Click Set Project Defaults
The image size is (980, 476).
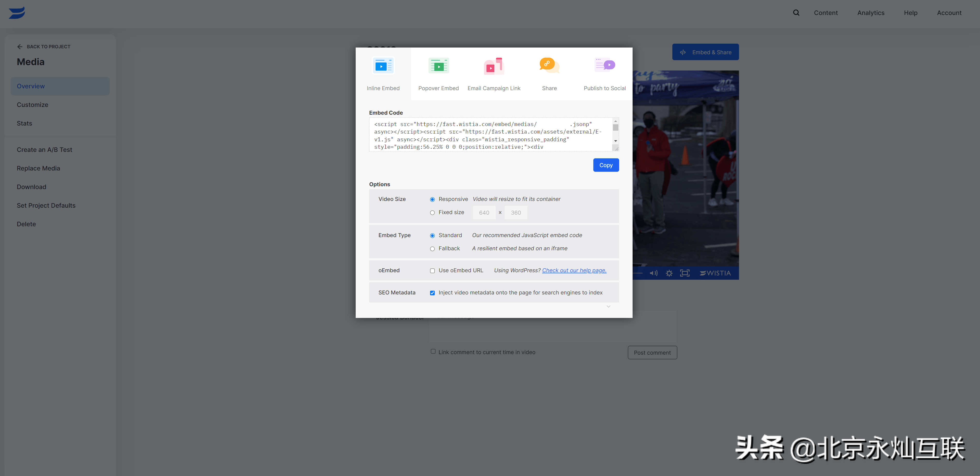[46, 206]
